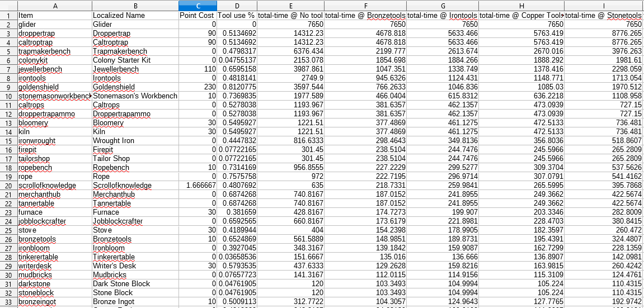This screenshot has width=644, height=308.
Task: Click the 'total-time @ No tool' cell
Action: point(291,15)
